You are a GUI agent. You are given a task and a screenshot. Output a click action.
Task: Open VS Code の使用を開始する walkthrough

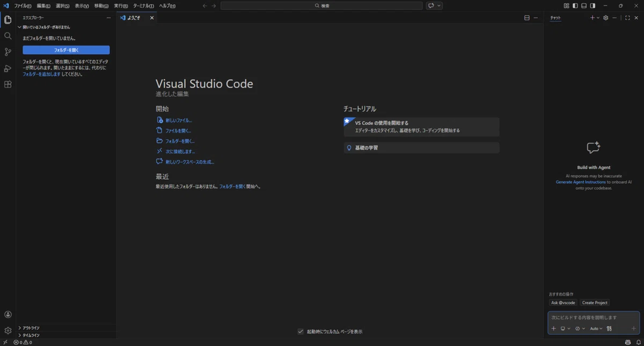pos(422,127)
